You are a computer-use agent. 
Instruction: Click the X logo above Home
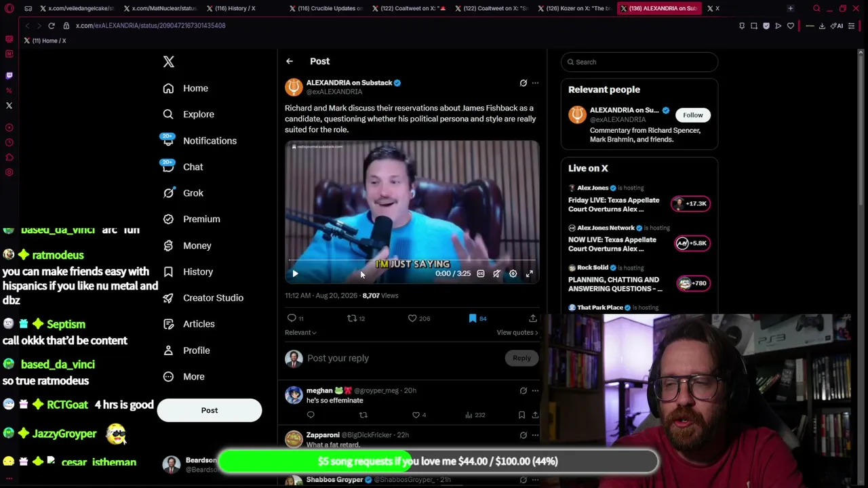click(x=169, y=62)
